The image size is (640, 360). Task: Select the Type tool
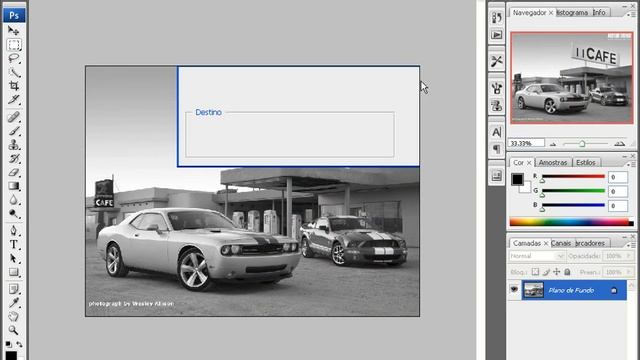13,244
